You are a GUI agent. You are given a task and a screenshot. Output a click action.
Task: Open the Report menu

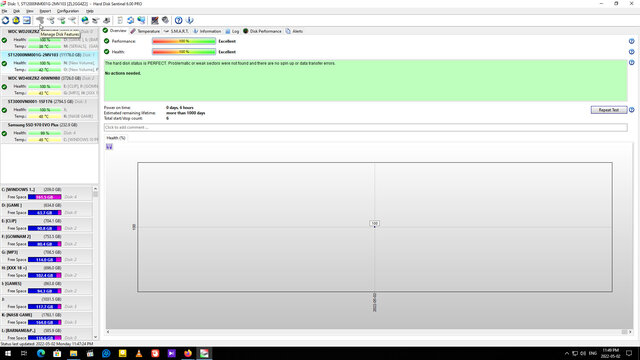pos(45,11)
